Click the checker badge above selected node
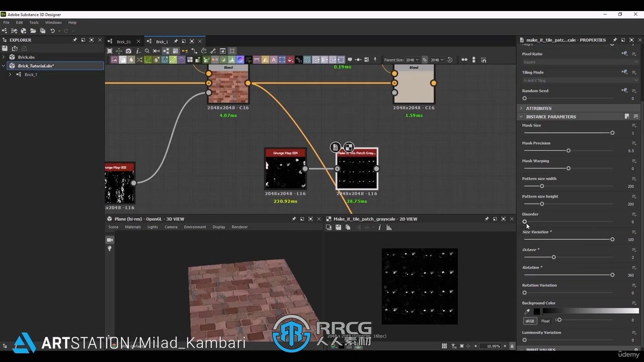Viewport: 644px width, 362px height. tap(348, 147)
